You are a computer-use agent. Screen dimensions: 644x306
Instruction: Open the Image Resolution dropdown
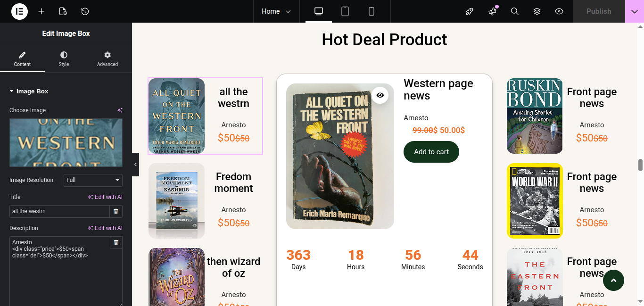pyautogui.click(x=93, y=180)
